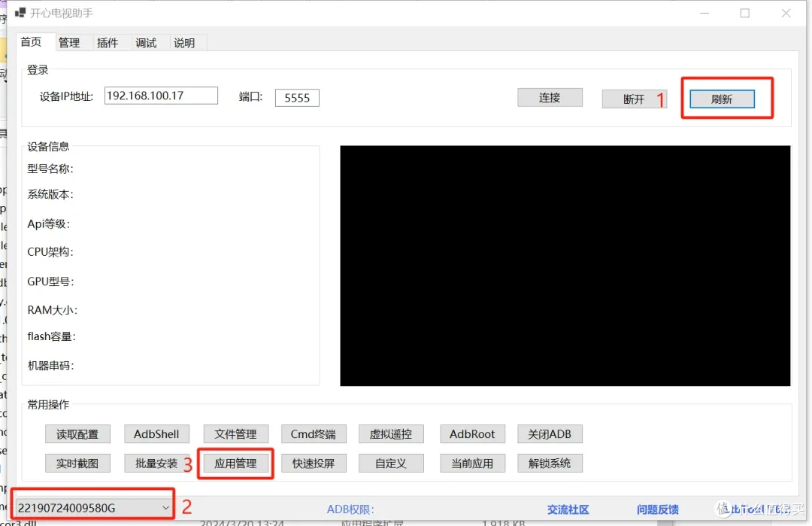The width and height of the screenshot is (812, 526).
Task: Click the 读取配置 button
Action: [77, 434]
